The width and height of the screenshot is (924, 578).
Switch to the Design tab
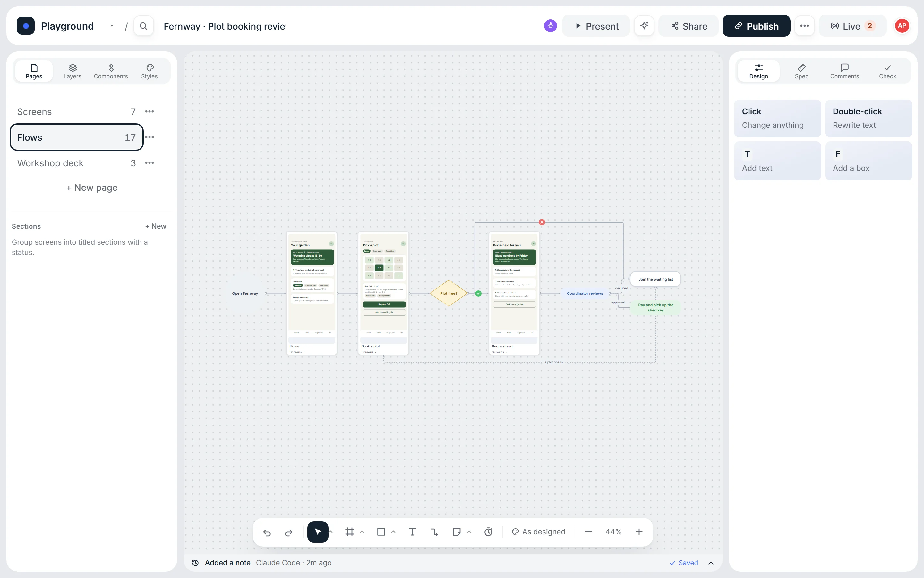758,72
